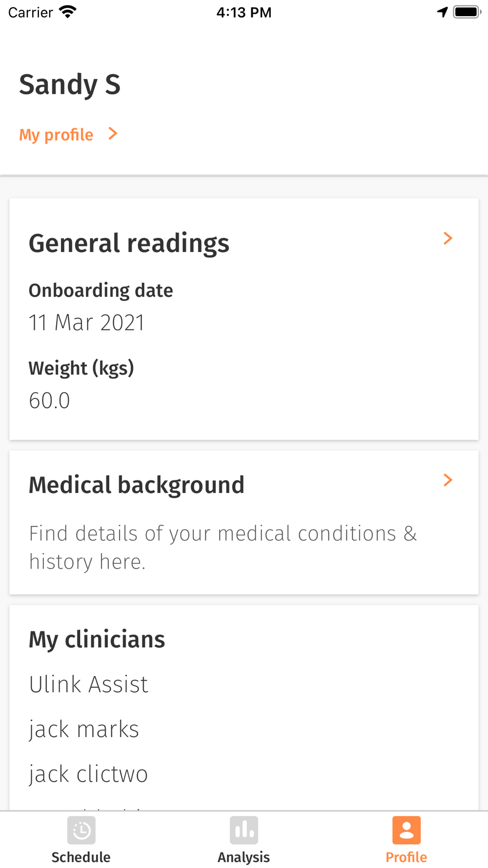This screenshot has height=868, width=488.
Task: Open the My profile link
Action: click(x=56, y=135)
